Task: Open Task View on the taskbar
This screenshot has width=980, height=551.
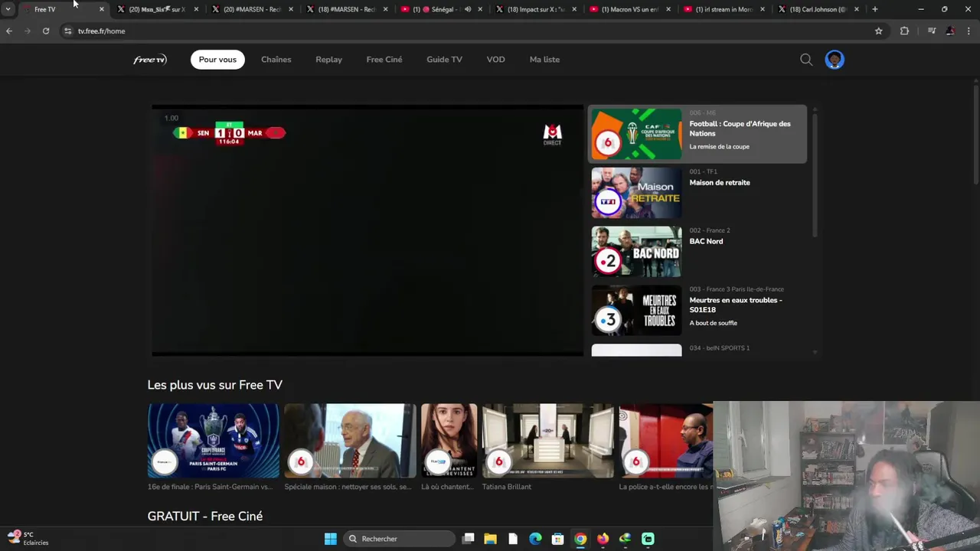Action: 468,539
